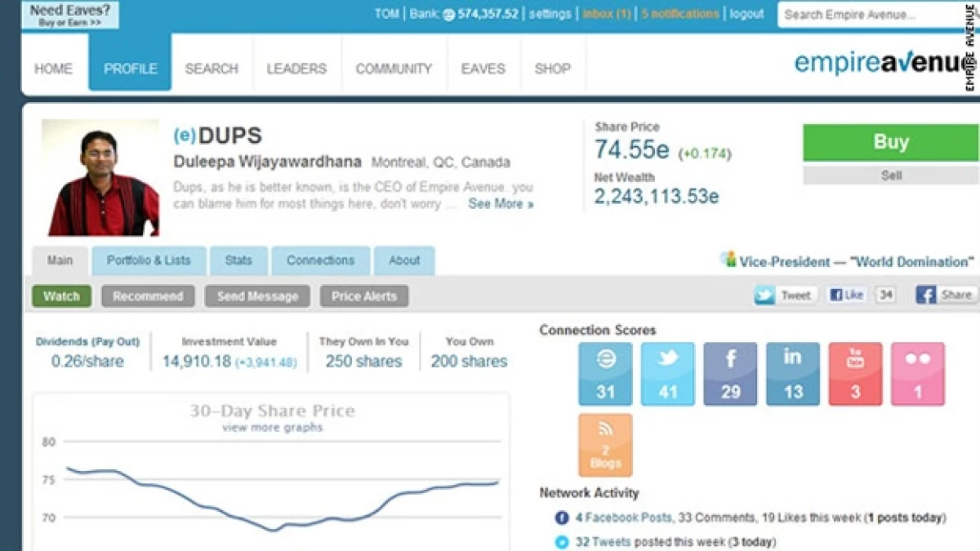980x551 pixels.
Task: Open settings link in top bar
Action: pyautogui.click(x=550, y=14)
